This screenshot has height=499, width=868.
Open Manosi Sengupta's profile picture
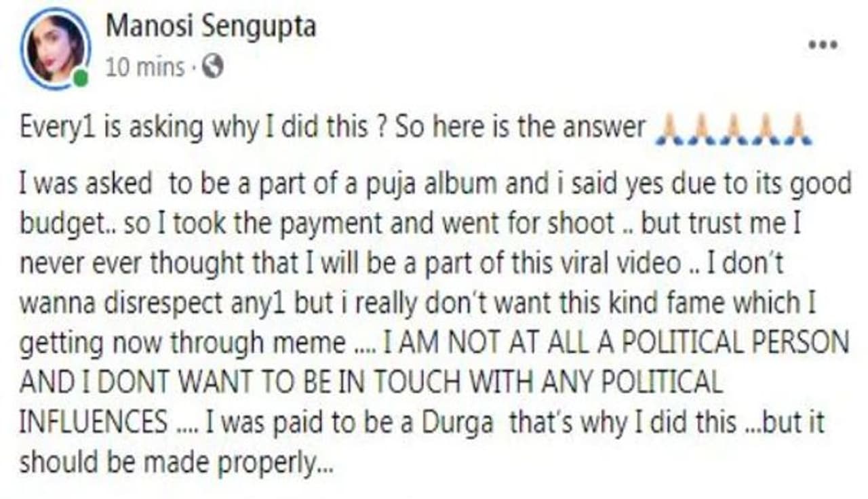(55, 49)
